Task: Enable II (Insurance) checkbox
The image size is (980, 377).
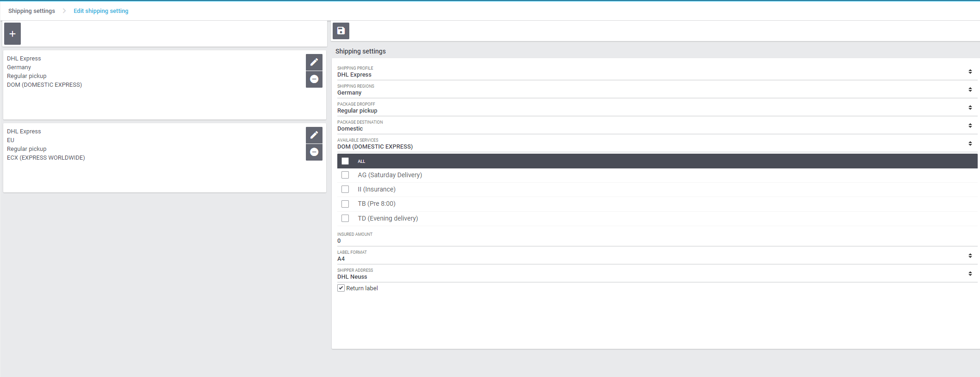Action: pos(345,189)
